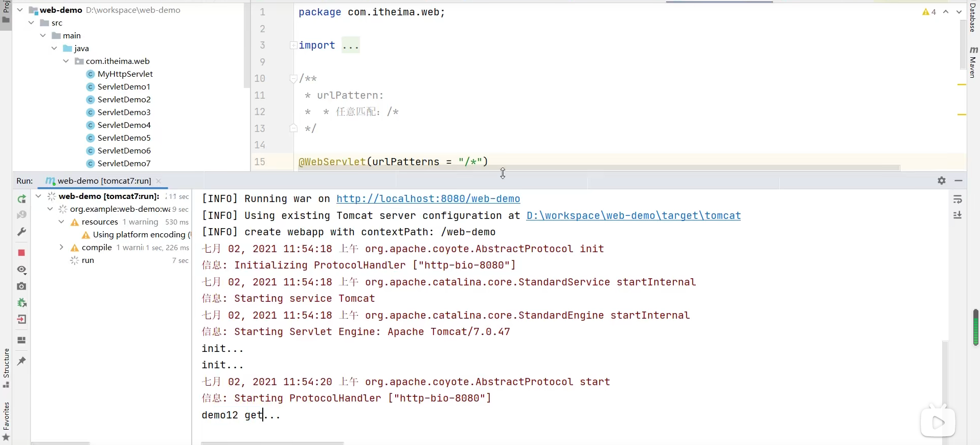The image size is (980, 445).
Task: Collapse the resources warning node
Action: click(61, 221)
